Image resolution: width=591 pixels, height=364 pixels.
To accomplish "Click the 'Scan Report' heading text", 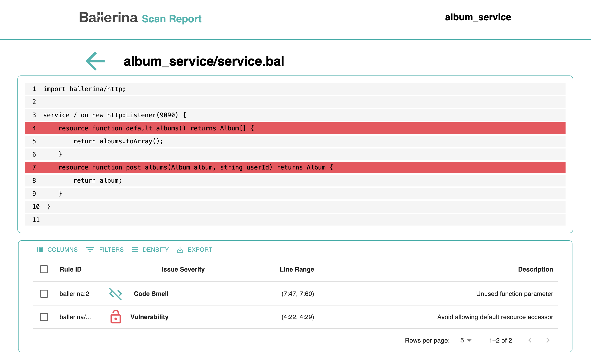I will pos(172,19).
